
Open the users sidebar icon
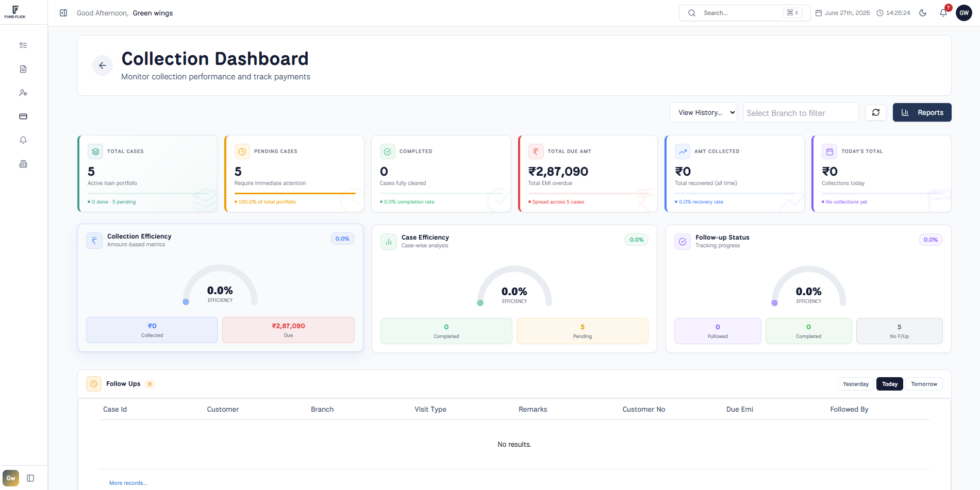click(23, 93)
